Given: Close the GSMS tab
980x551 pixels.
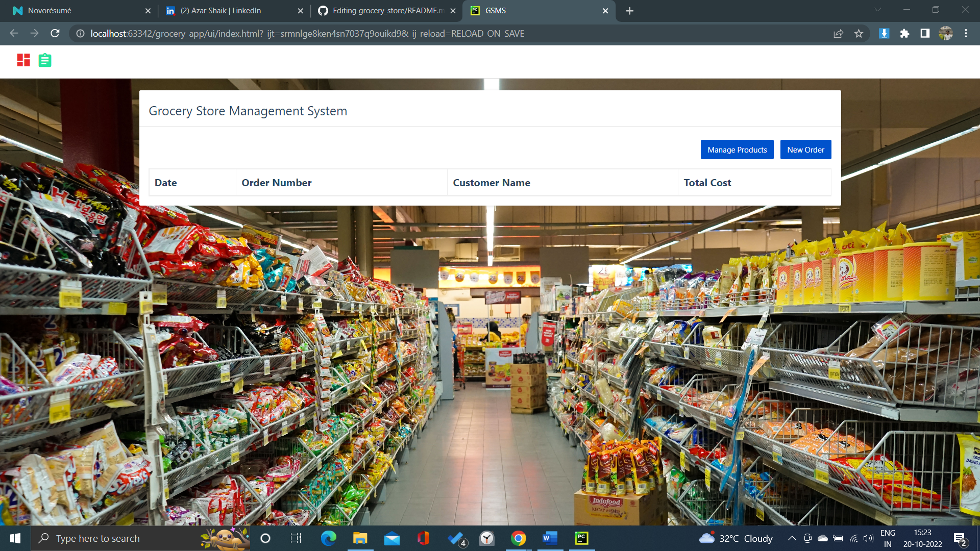Looking at the screenshot, I should click(x=605, y=11).
